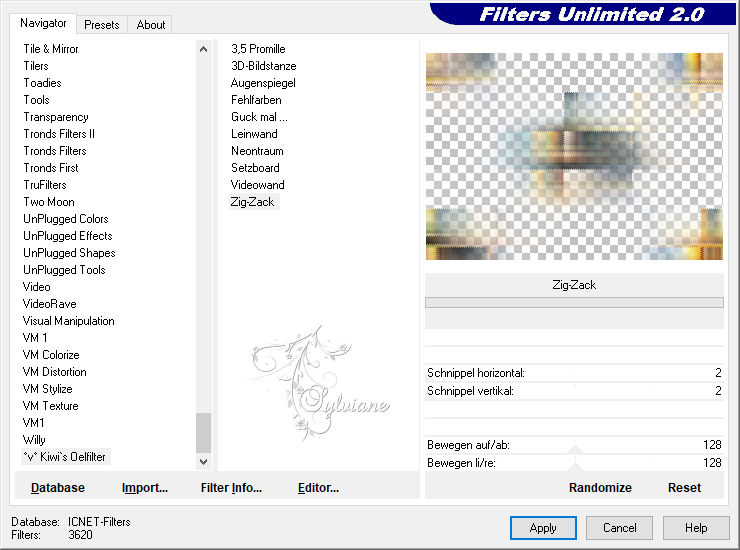
Task: Apply the Zig-Zack filter
Action: (543, 528)
